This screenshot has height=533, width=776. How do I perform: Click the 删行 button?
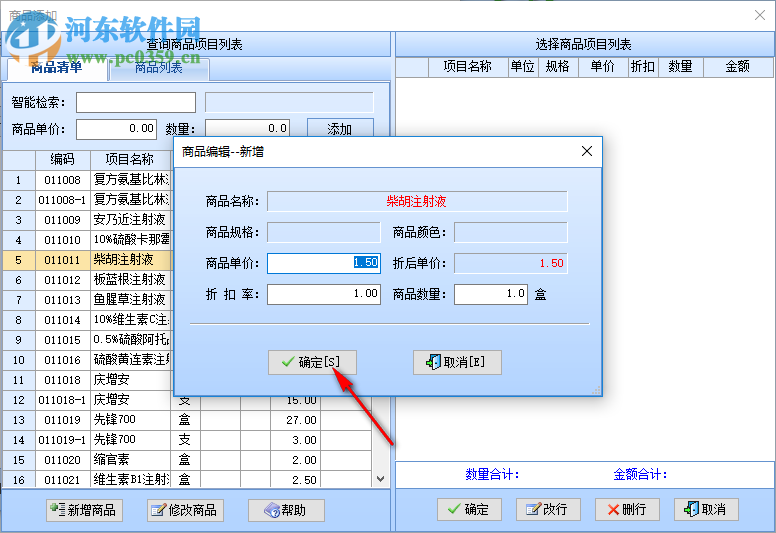pyautogui.click(x=627, y=509)
